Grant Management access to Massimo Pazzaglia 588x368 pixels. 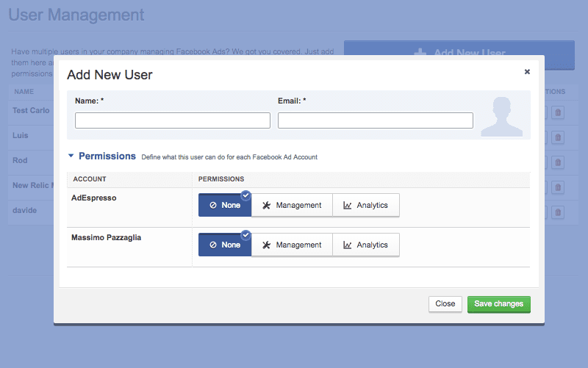tap(292, 245)
